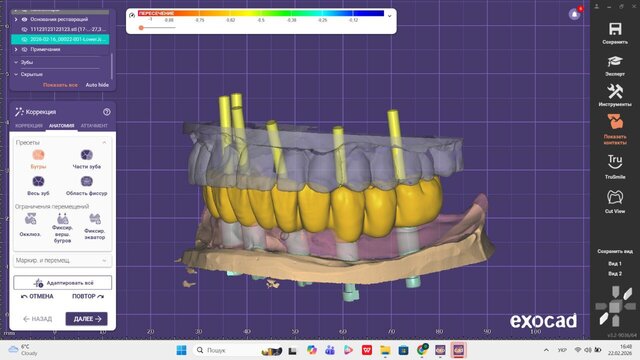Toggle Фиксир. верш. бугров restriction

click(62, 229)
